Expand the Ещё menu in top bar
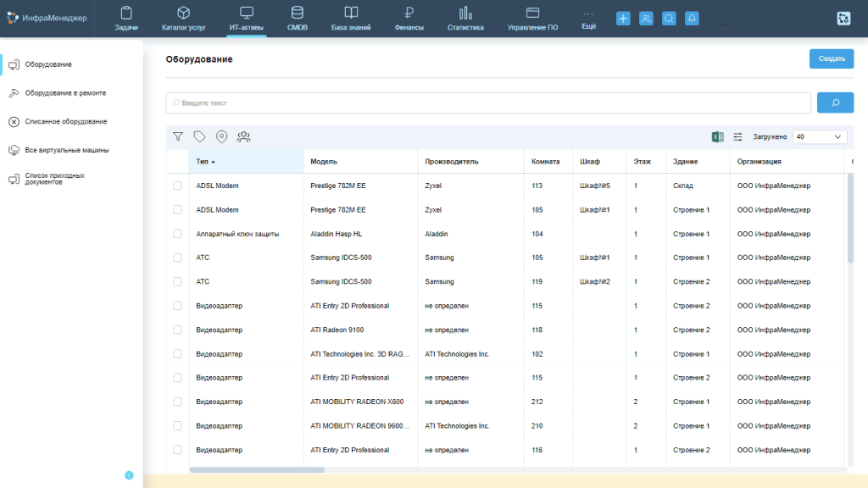 coord(589,19)
